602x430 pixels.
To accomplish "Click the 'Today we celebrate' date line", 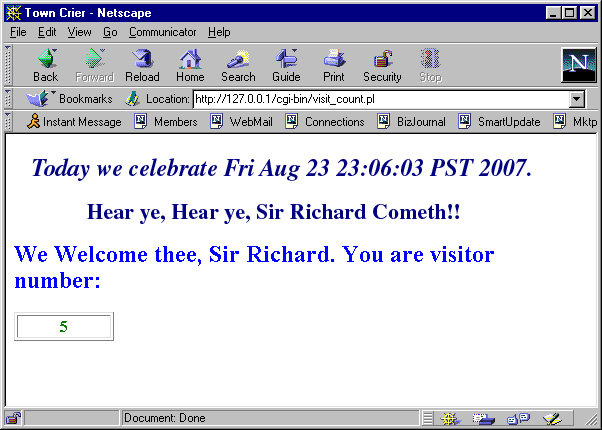I will click(281, 168).
